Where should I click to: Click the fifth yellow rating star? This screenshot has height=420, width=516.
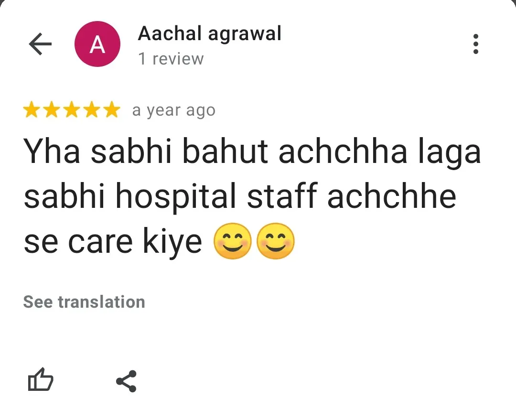pyautogui.click(x=112, y=109)
